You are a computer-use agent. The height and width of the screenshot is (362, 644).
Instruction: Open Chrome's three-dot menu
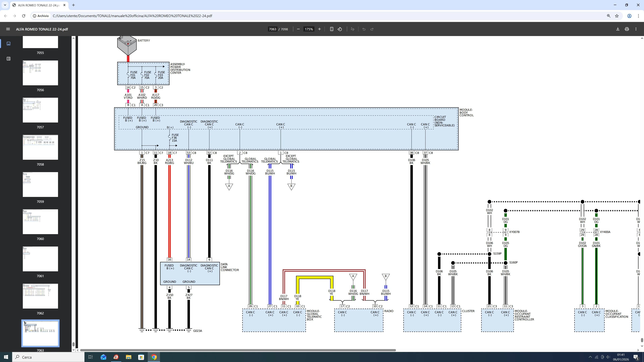638,16
